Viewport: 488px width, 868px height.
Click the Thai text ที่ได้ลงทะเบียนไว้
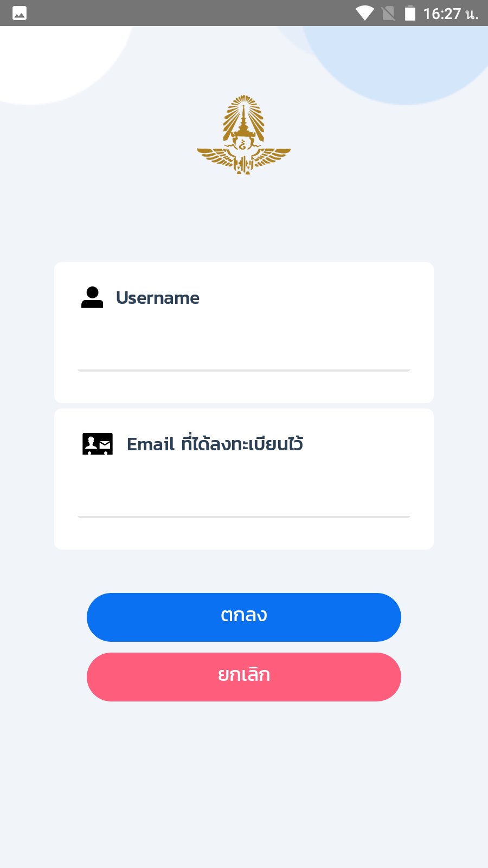(242, 444)
